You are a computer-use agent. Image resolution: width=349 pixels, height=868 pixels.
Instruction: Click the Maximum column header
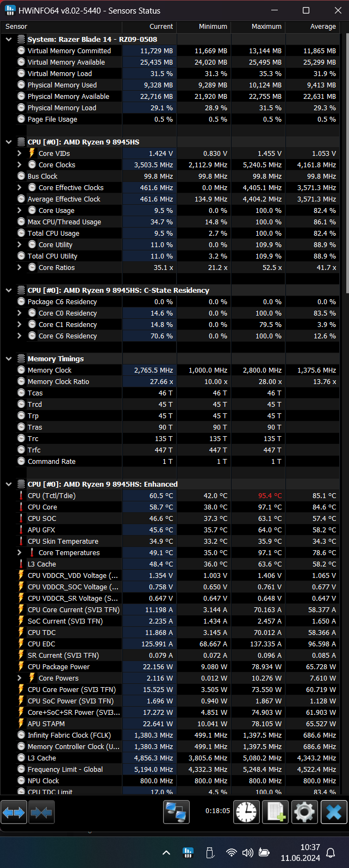coord(258,27)
